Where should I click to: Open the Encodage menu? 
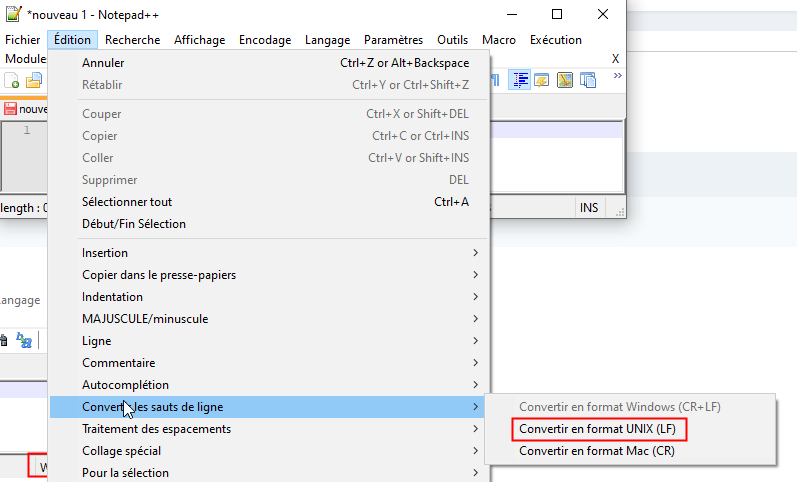click(x=265, y=40)
